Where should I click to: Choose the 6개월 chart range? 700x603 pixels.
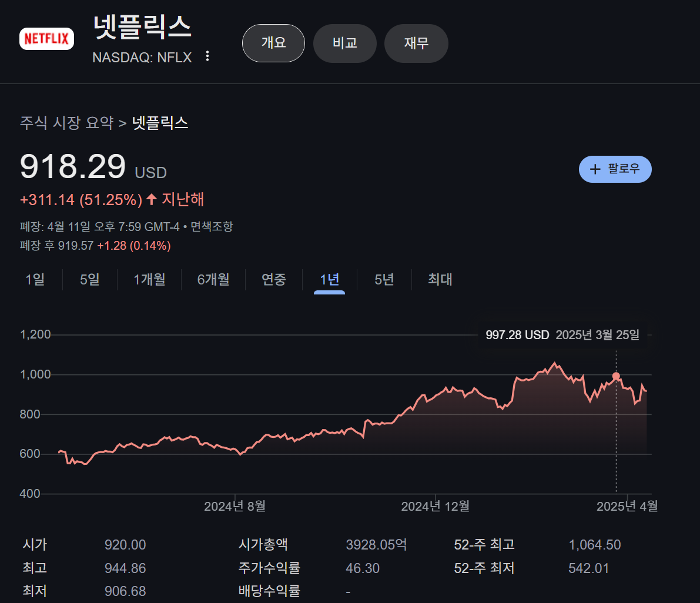coord(213,280)
